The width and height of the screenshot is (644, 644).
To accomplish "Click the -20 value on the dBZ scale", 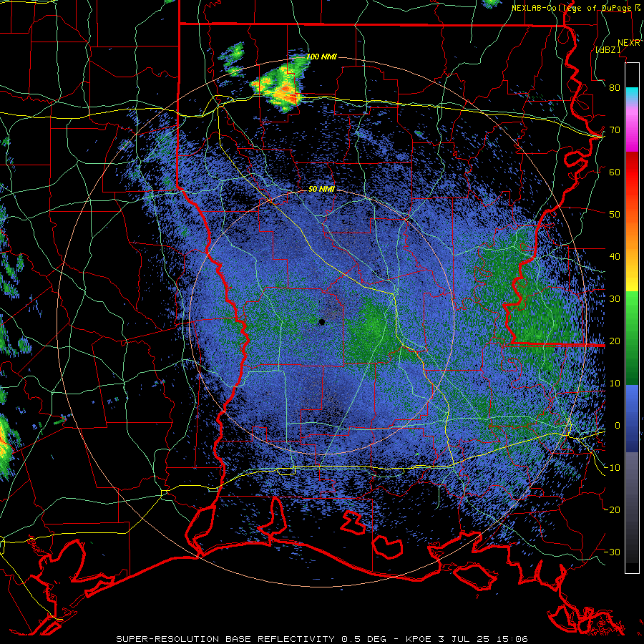I will tap(612, 509).
